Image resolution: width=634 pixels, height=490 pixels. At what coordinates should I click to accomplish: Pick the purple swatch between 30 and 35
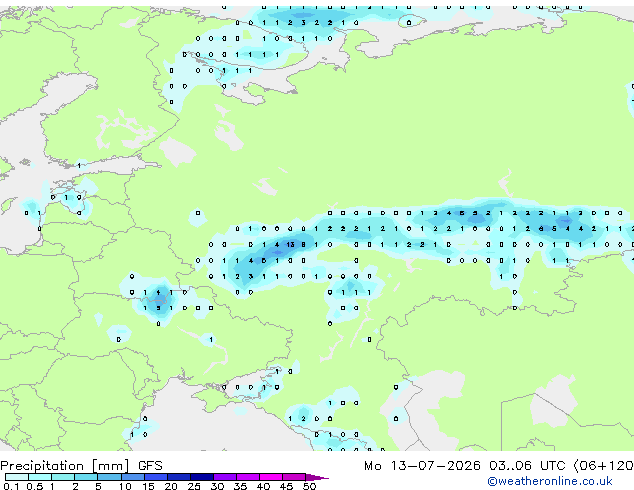point(224,477)
